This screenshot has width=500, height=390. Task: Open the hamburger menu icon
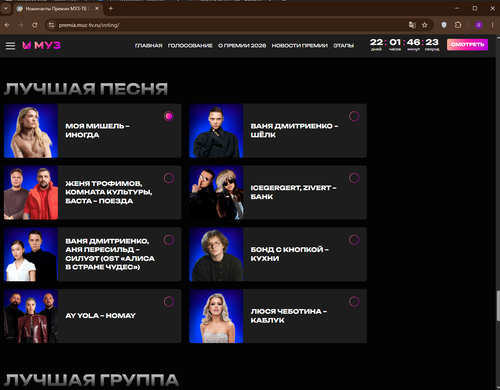[10, 45]
